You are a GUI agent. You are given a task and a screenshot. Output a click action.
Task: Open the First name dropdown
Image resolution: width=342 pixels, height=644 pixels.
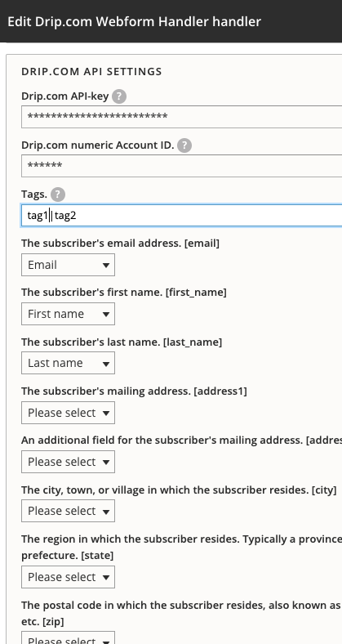click(x=68, y=314)
